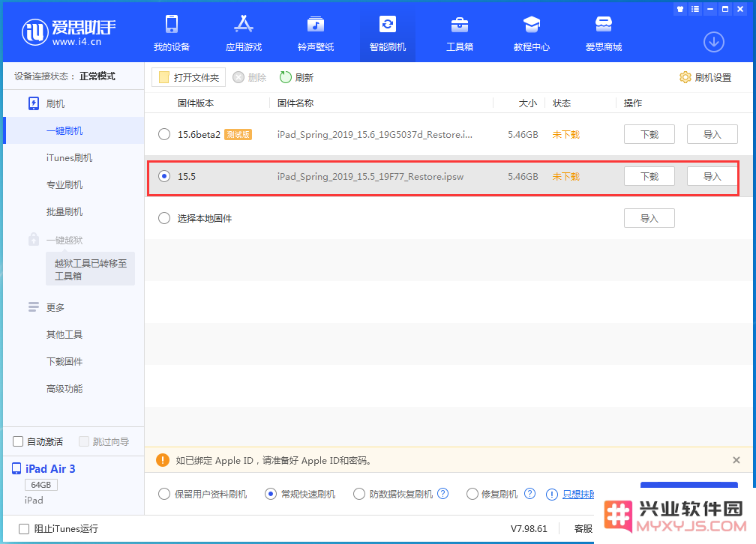This screenshot has width=756, height=544.
Task: Click the 打开文件夹 button
Action: pos(188,77)
